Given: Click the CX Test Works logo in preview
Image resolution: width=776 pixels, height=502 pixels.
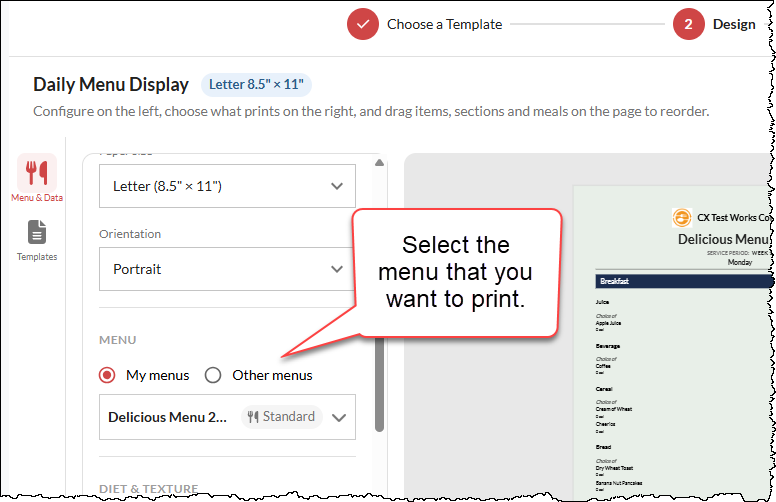Looking at the screenshot, I should 682,218.
